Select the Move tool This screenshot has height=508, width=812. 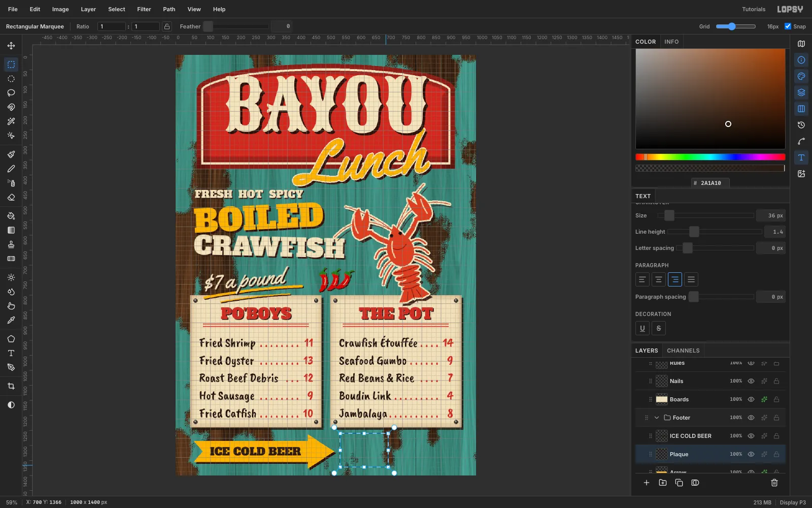(11, 46)
